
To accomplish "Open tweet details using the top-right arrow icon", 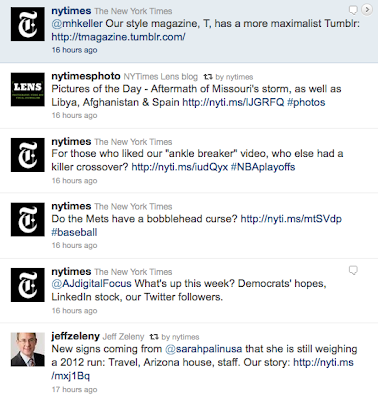I will (x=367, y=10).
